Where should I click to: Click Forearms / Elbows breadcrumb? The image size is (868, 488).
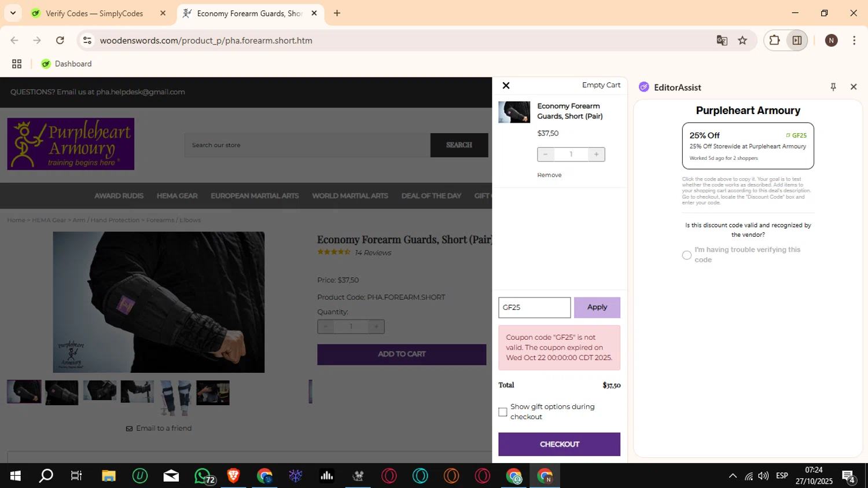pyautogui.click(x=174, y=220)
